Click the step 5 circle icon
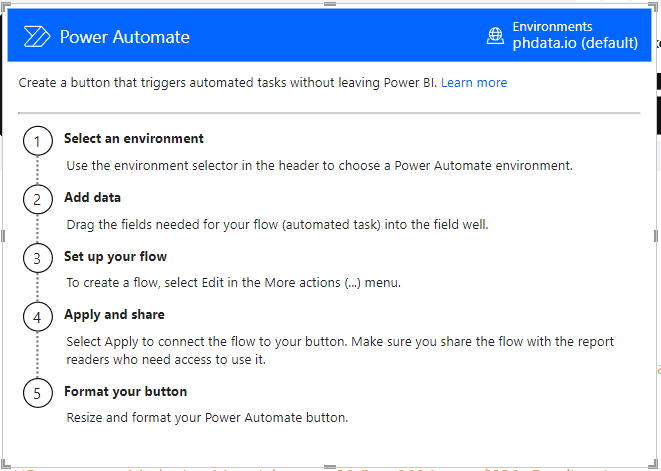661x471 pixels. (37, 393)
